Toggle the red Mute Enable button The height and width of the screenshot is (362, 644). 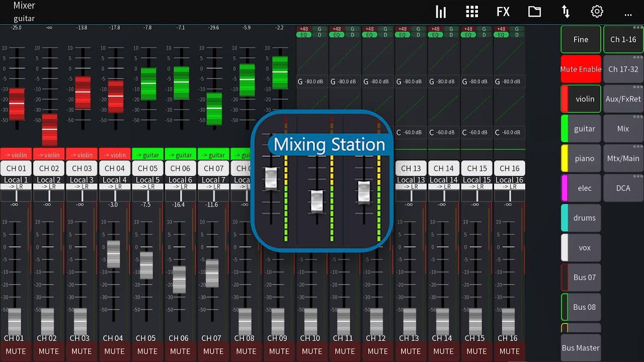pos(581,69)
